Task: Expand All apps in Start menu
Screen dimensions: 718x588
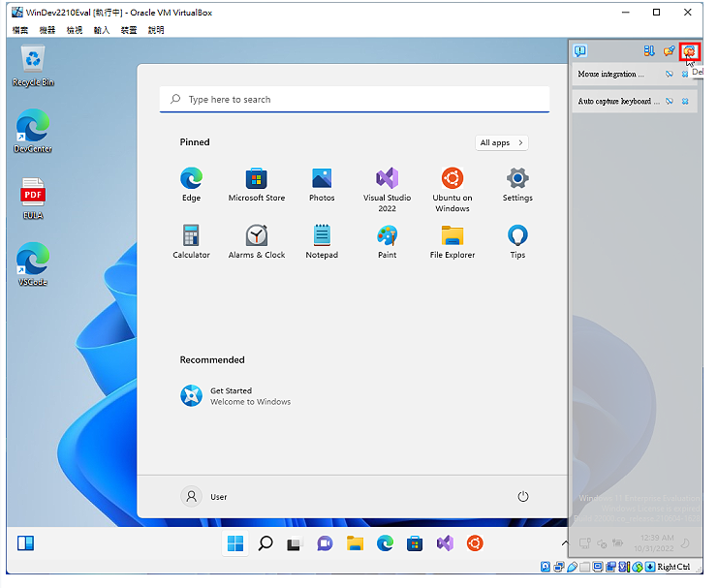Action: click(501, 142)
